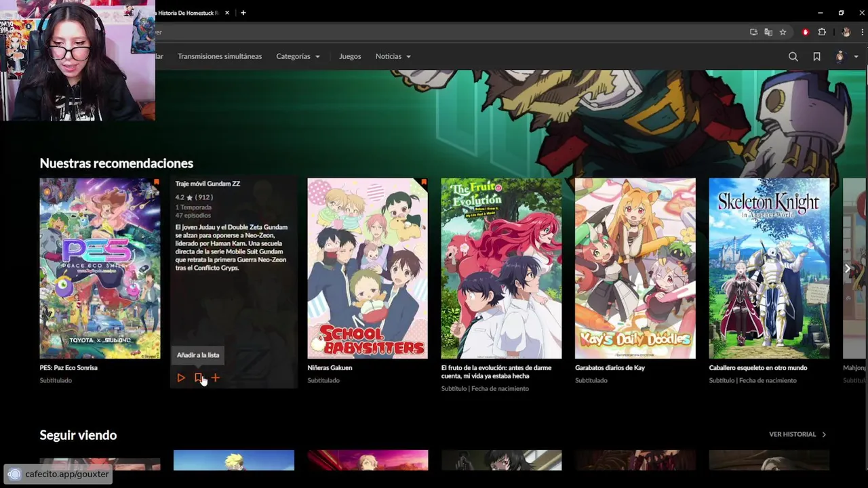Play Traje móvil Gundam ZZ
Viewport: 868px width, 488px height.
click(x=181, y=378)
